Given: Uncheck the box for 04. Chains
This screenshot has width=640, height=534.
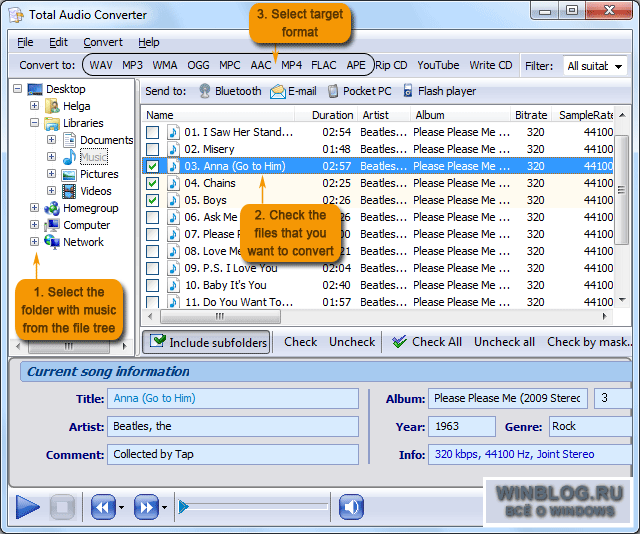Looking at the screenshot, I should pos(153,183).
